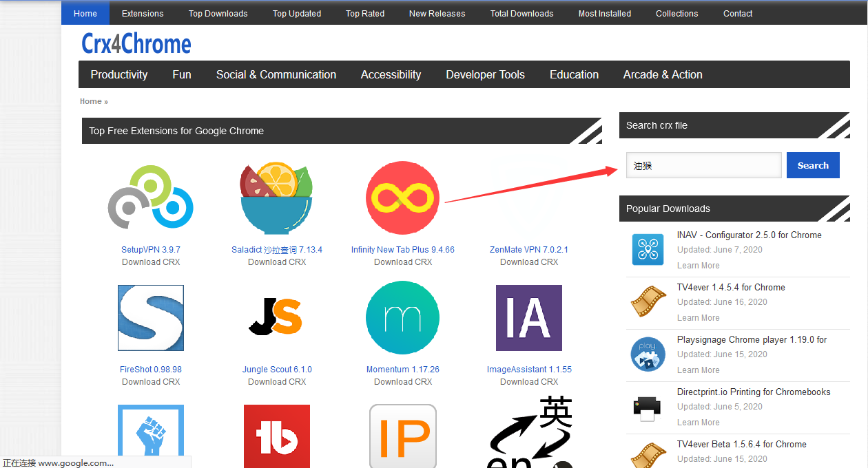Open the Infinity New Tab Plus 9.4.66 link
Viewport: 868px width, 468px height.
403,250
